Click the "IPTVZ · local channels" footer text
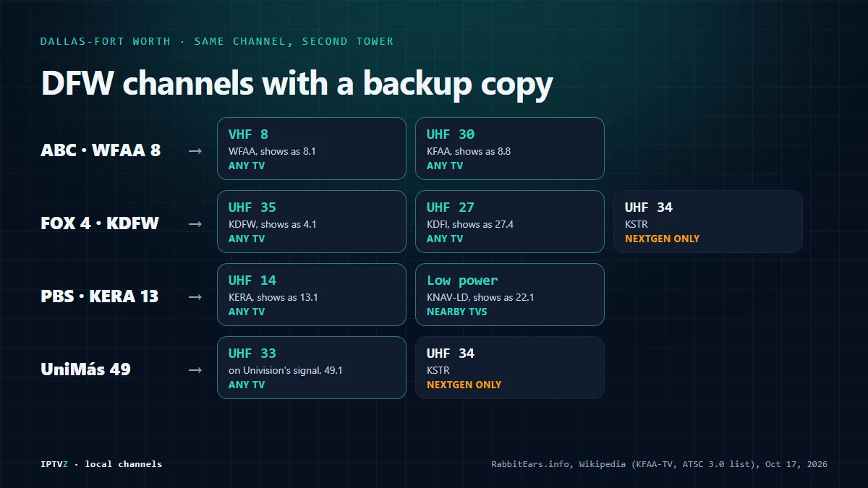Screen dimensions: 868x488 101,464
